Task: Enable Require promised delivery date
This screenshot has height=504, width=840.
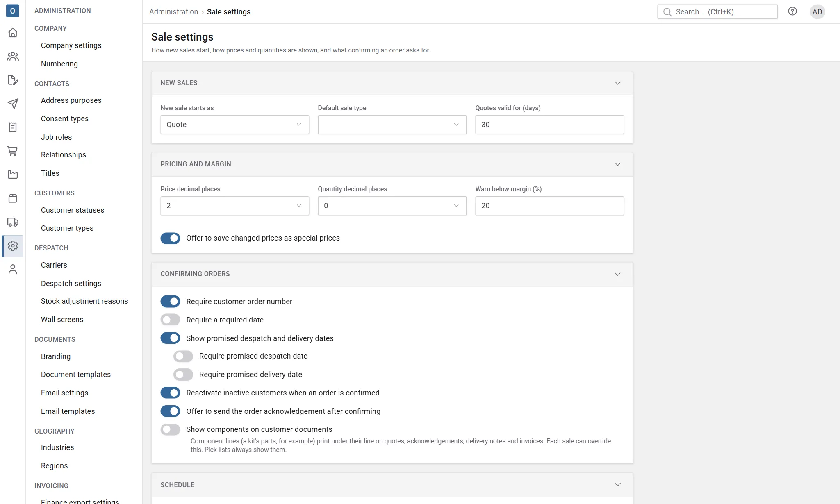Action: (183, 375)
